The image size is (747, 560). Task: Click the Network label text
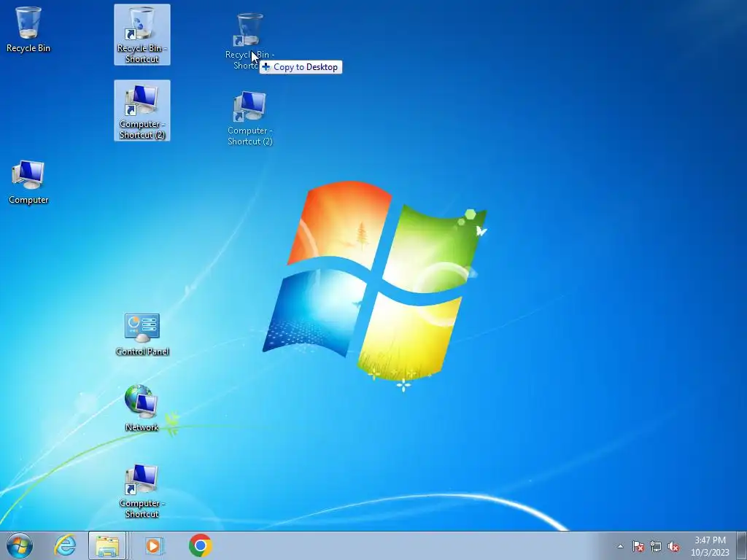tap(142, 427)
